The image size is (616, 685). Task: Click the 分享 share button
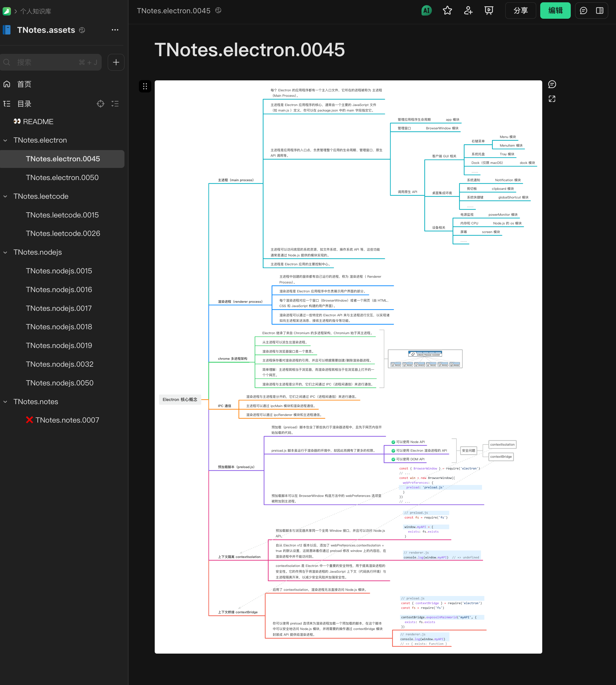pyautogui.click(x=520, y=10)
